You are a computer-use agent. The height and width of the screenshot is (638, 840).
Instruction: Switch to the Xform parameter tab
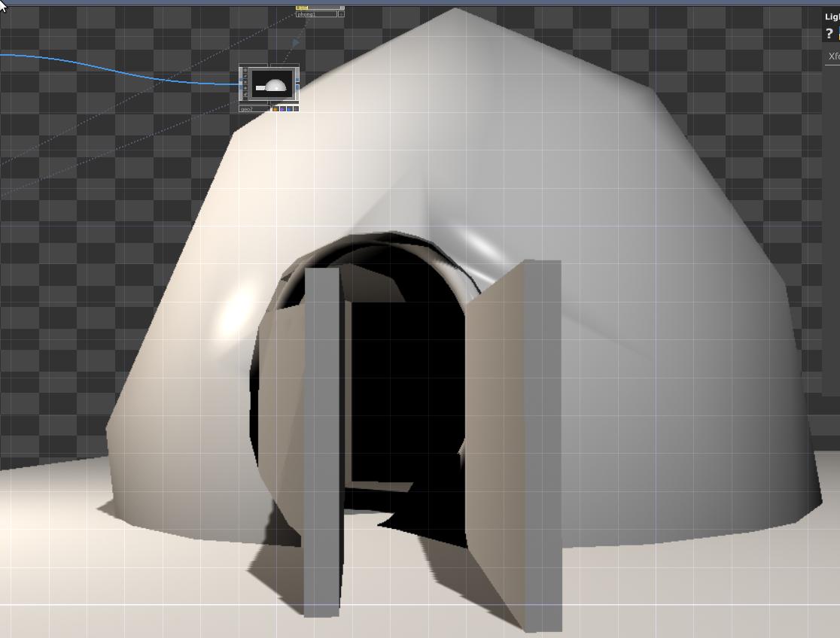834,56
